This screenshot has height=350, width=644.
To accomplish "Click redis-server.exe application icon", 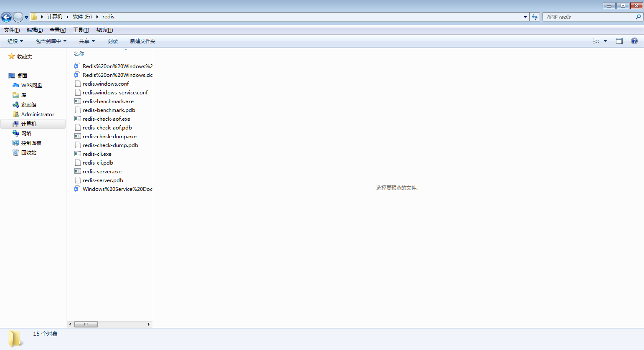I will [x=77, y=171].
